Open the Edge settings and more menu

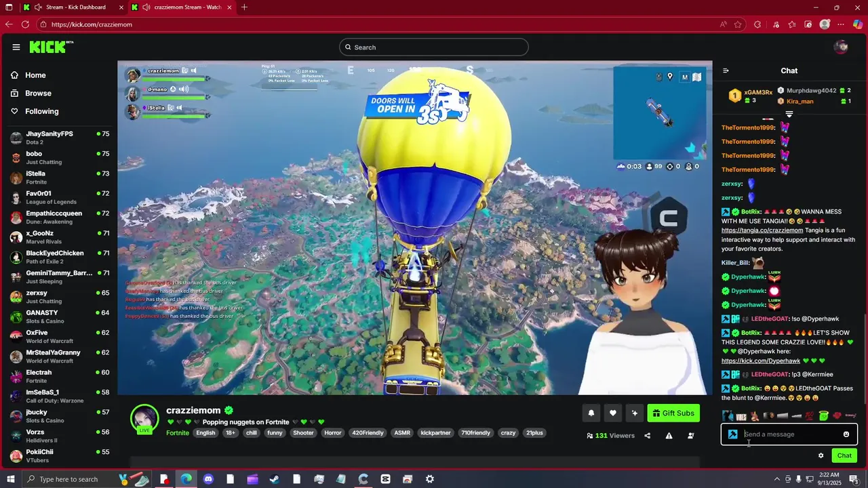point(842,24)
